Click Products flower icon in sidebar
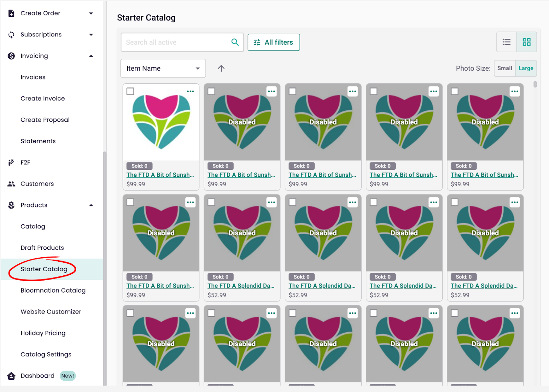549x392 pixels. pos(11,205)
